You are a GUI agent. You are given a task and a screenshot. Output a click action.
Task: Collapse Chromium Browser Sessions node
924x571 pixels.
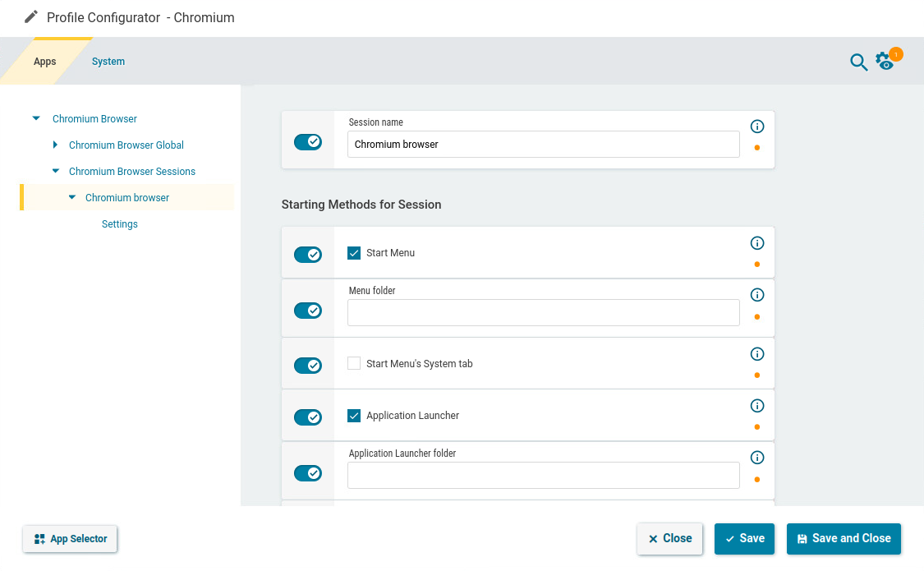tap(56, 172)
